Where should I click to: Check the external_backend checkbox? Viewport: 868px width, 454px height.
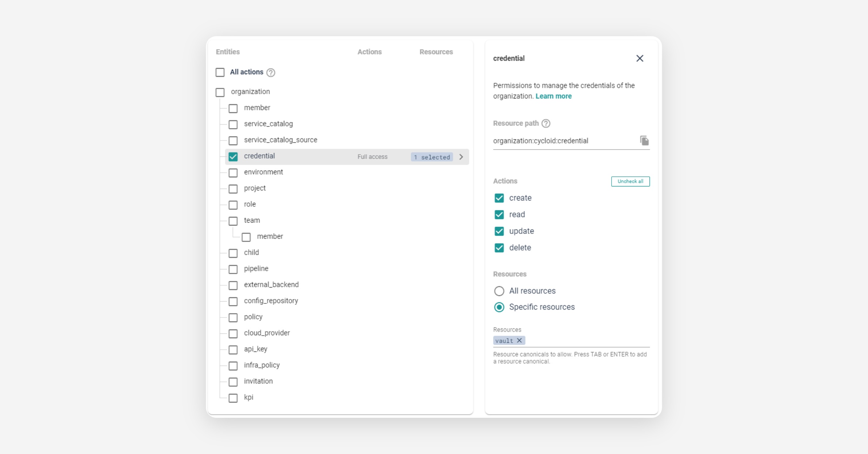(233, 285)
